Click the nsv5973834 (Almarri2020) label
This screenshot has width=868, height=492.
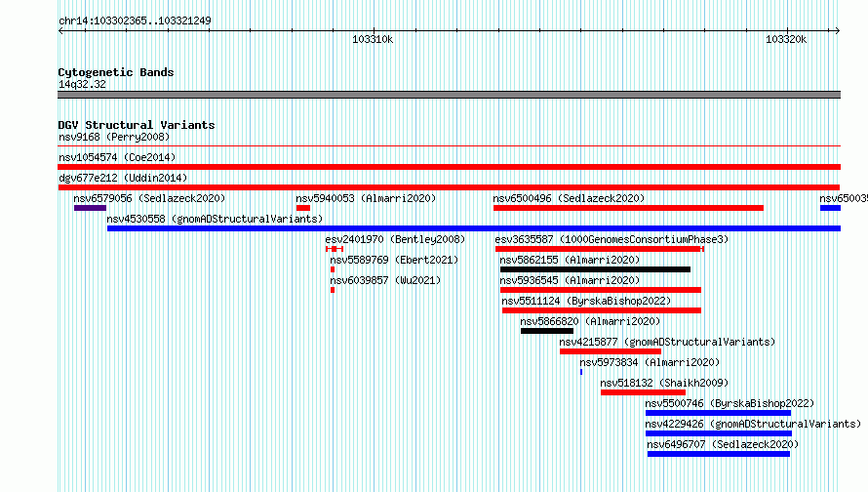tap(650, 362)
